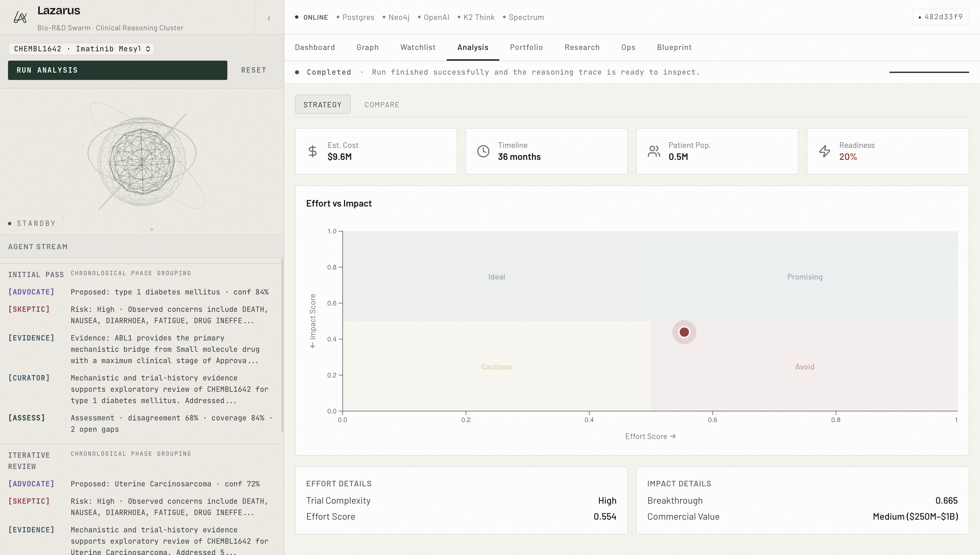Click the Readiness lightning bolt icon

824,151
